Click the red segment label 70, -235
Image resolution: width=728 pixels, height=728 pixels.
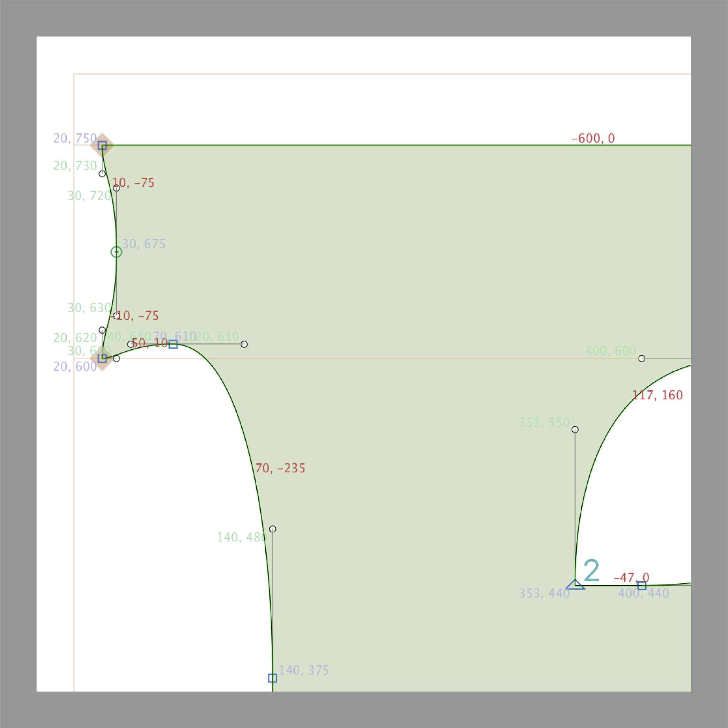point(280,468)
